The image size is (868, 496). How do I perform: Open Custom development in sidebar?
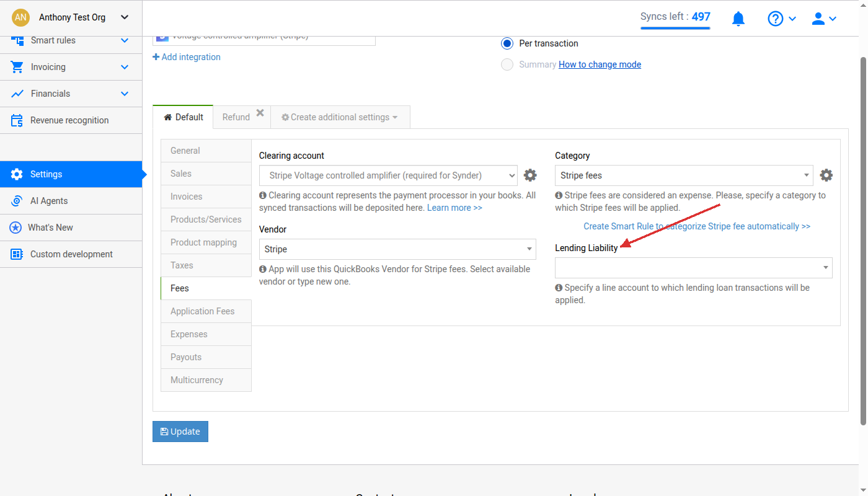click(71, 254)
